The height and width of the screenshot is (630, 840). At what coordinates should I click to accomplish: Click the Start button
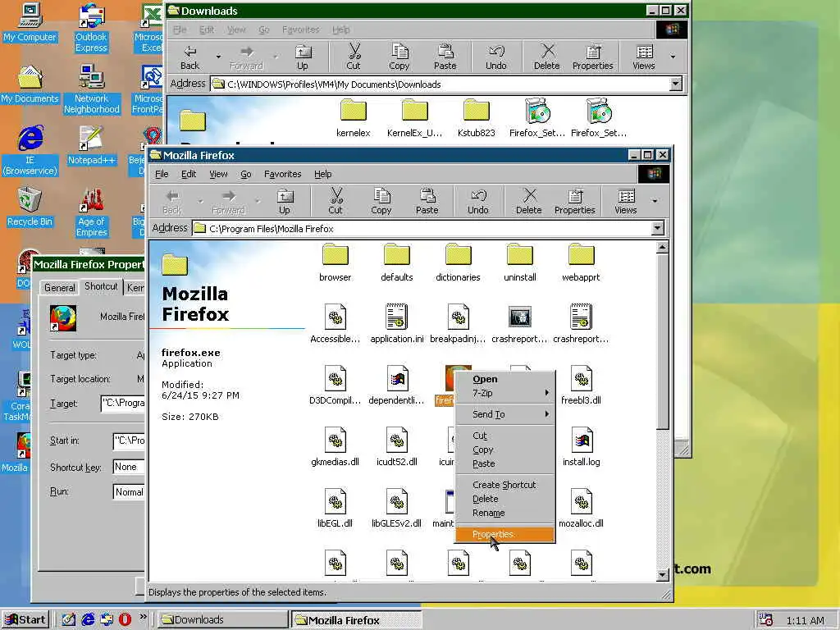pos(25,620)
